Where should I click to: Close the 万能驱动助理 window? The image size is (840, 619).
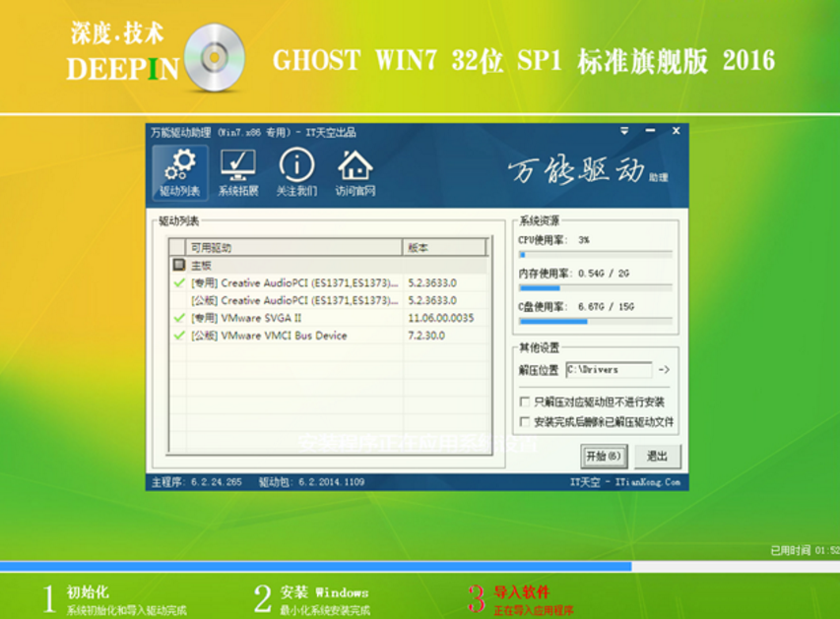pyautogui.click(x=677, y=131)
